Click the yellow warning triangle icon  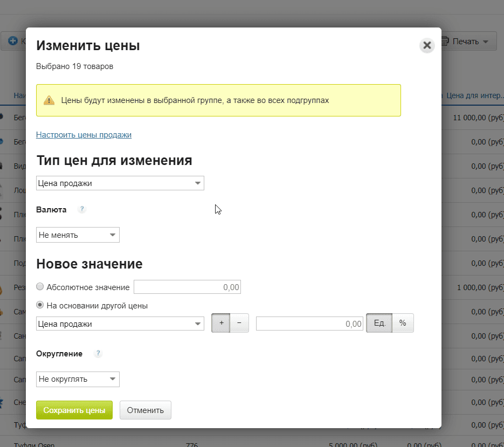pyautogui.click(x=49, y=100)
